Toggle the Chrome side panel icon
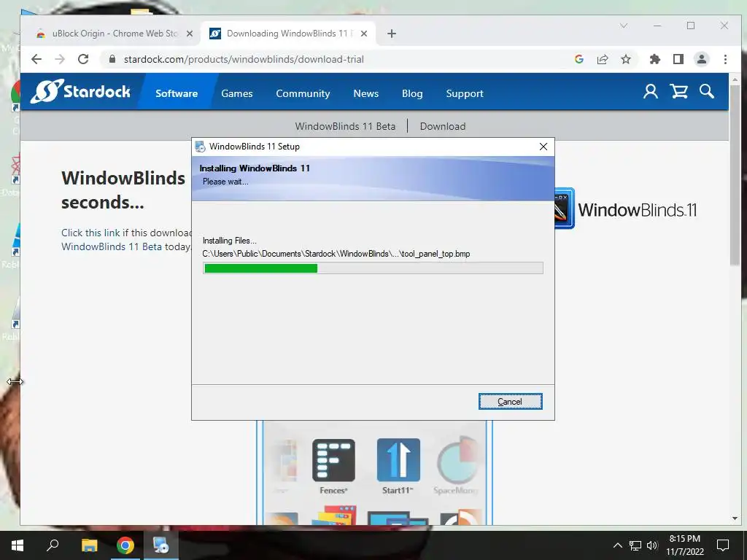The image size is (747, 560). pyautogui.click(x=678, y=59)
